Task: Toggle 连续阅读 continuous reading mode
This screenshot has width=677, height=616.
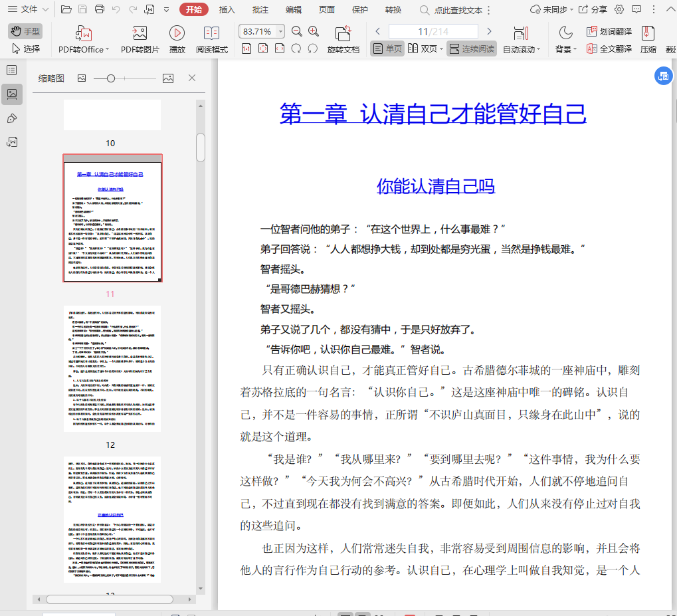Action: tap(472, 49)
